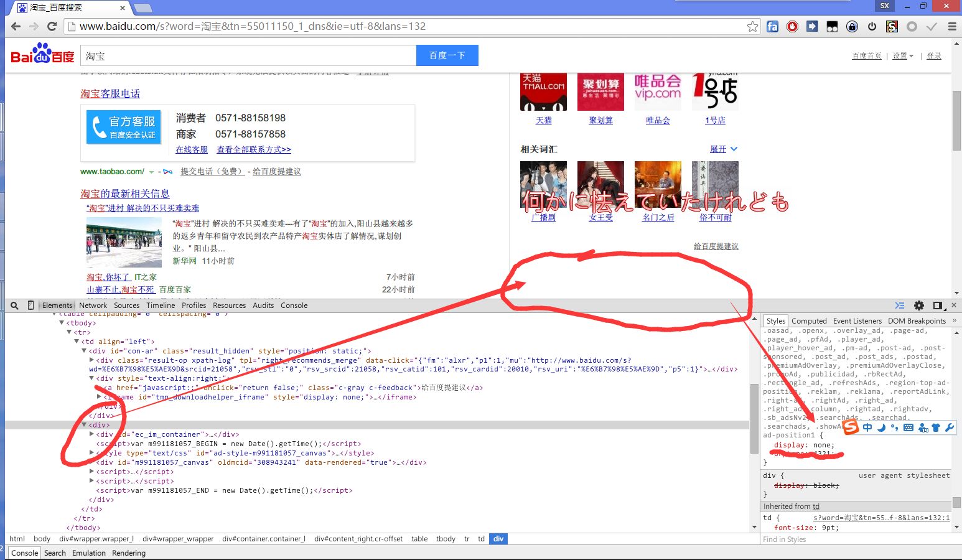Select the Computed styles tab
The height and width of the screenshot is (560, 962).
coord(809,321)
